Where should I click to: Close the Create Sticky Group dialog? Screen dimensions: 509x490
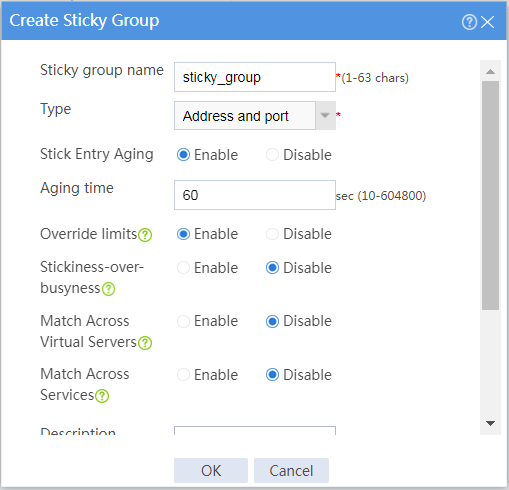488,22
